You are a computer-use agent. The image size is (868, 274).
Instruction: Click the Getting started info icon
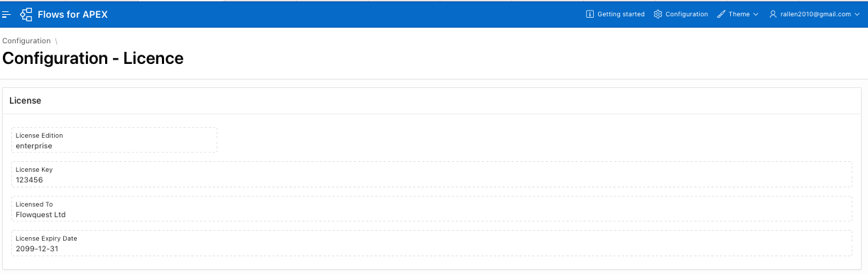pyautogui.click(x=590, y=14)
